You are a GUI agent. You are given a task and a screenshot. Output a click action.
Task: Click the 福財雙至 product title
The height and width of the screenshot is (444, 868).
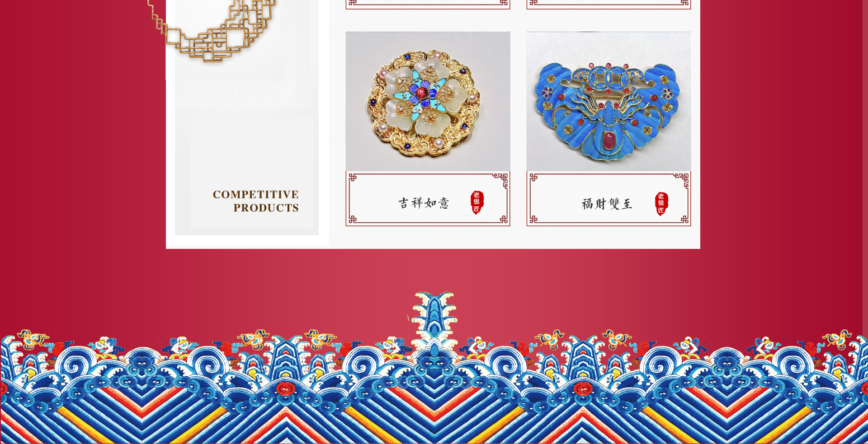[607, 204]
